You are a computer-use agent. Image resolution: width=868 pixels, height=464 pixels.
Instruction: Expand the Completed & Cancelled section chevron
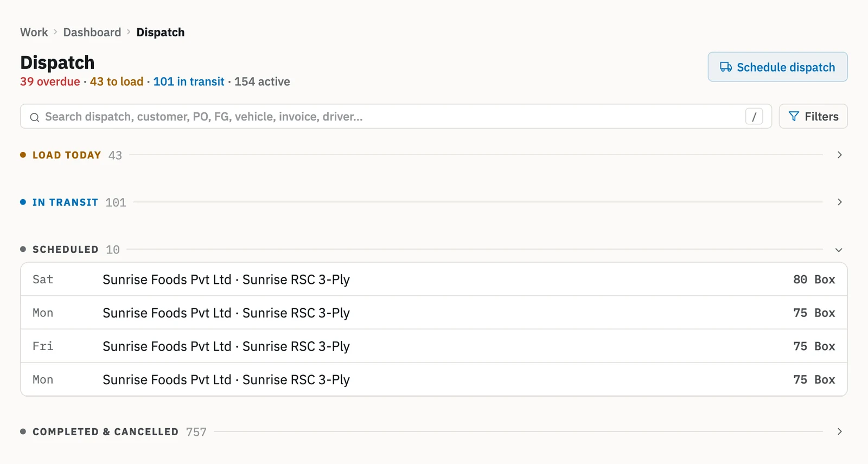(839, 431)
